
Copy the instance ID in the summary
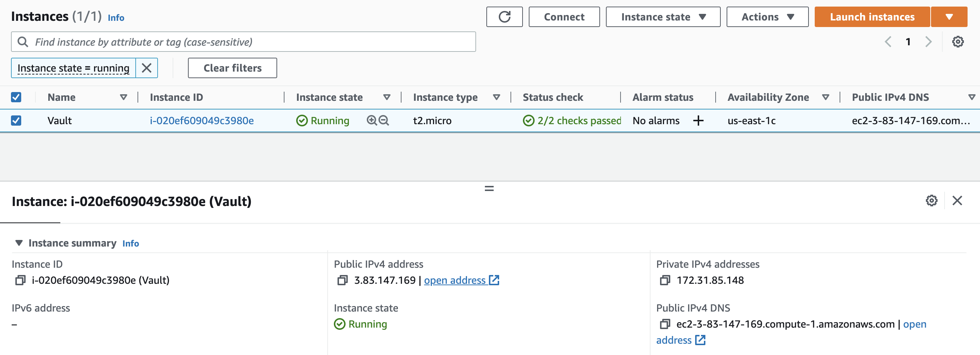coord(20,280)
